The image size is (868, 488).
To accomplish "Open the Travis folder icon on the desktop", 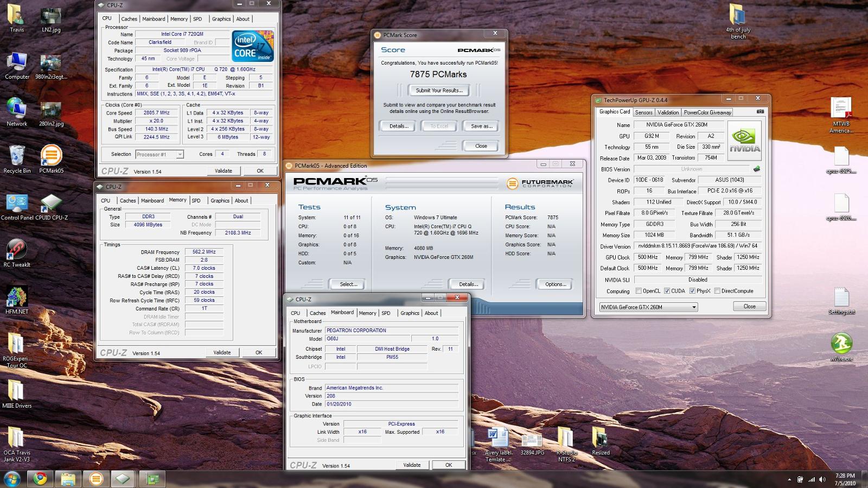I will 17,19.
